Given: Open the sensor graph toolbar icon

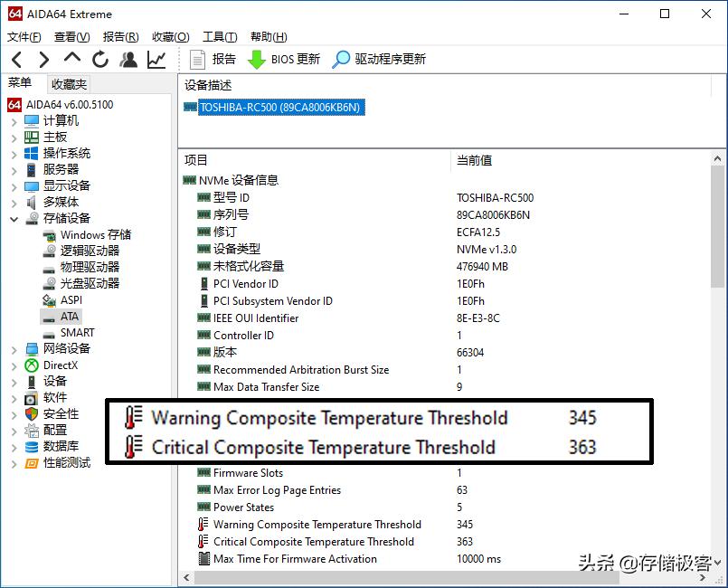Looking at the screenshot, I should tap(155, 59).
